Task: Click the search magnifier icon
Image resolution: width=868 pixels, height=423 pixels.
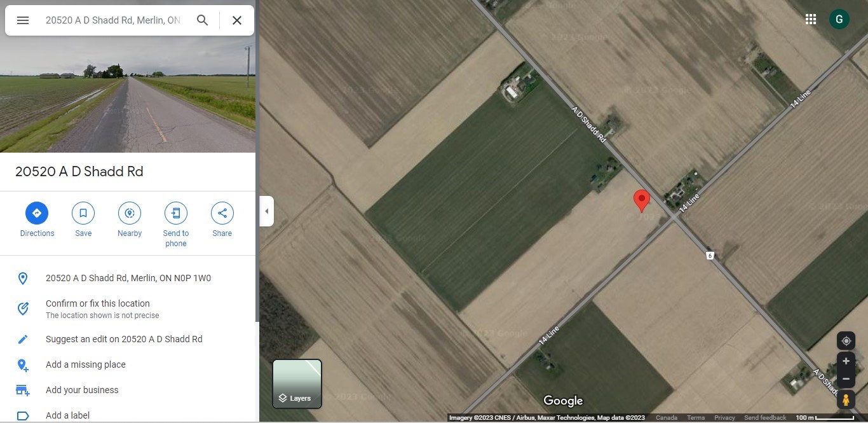Action: [x=203, y=20]
